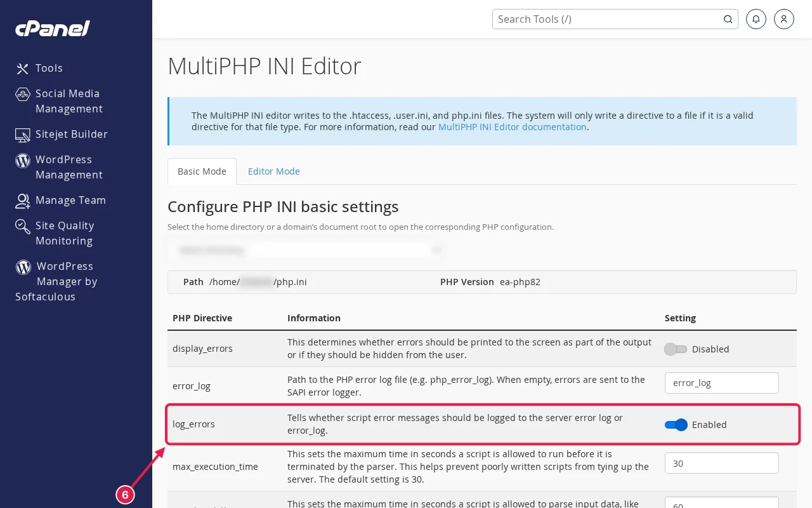This screenshot has width=812, height=508.
Task: Click the display_errors directive name
Action: pos(202,349)
